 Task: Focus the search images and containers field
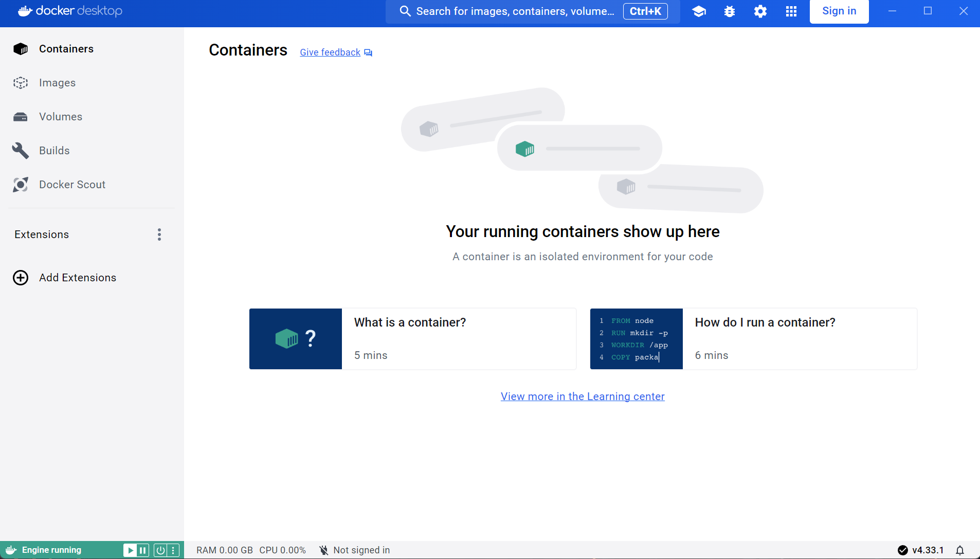coord(533,11)
